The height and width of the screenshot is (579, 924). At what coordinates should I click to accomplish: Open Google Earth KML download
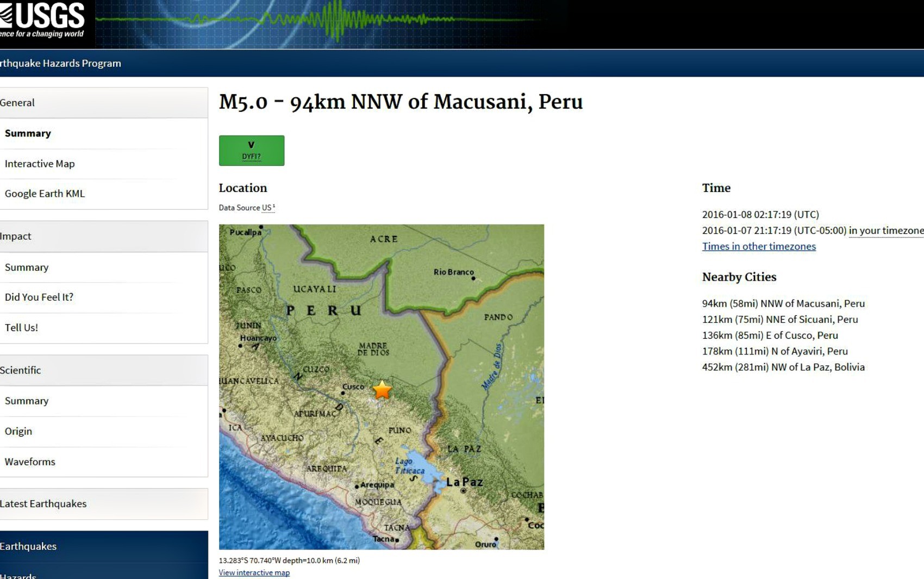45,194
